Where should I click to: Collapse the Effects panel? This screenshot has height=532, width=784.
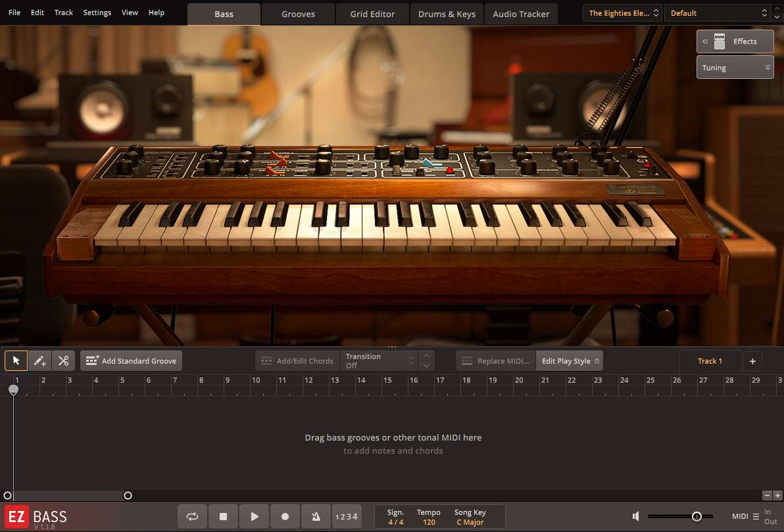[x=704, y=41]
